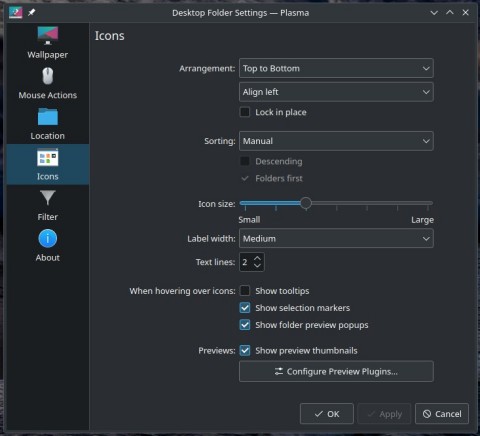Click the OK button
The image size is (480, 436).
(327, 414)
